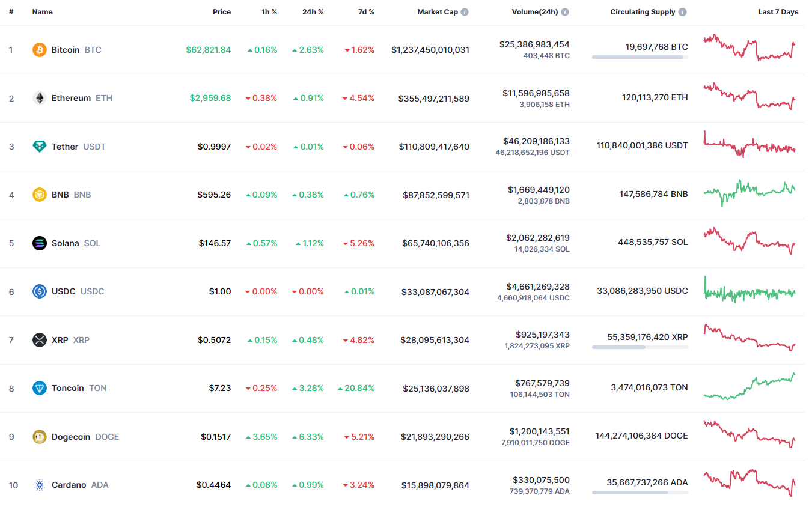Click the Toncoin logo icon
812x507 pixels.
(x=39, y=388)
